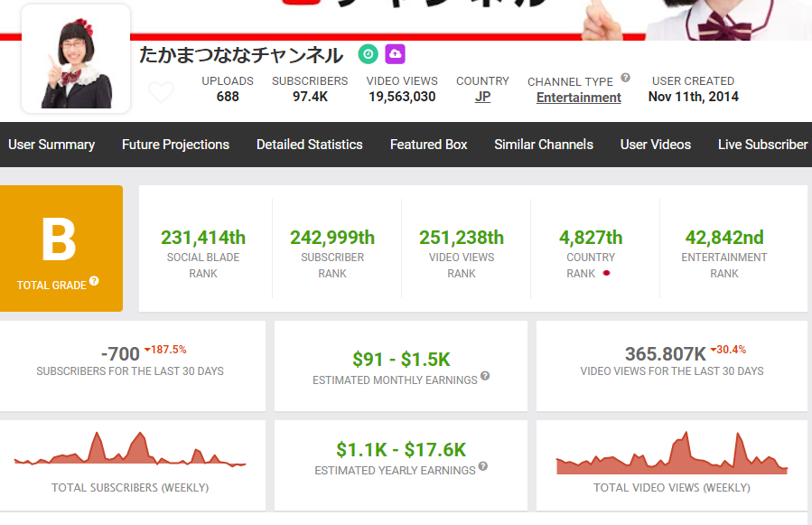Click the 30.4% decrease indicator
The width and height of the screenshot is (812, 525).
728,350
